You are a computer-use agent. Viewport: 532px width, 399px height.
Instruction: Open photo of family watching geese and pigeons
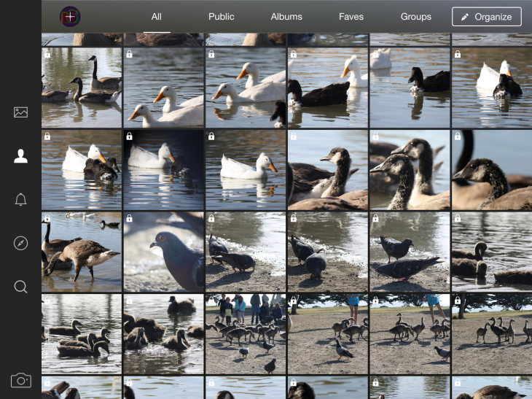[x=246, y=334]
